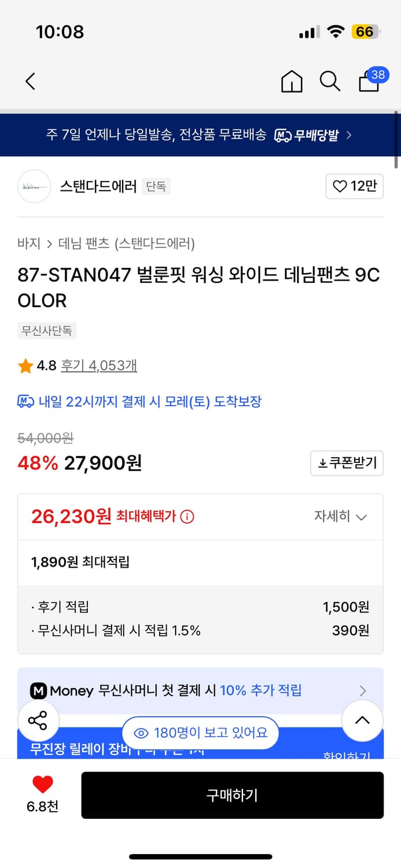
Task: Open the search icon
Action: (330, 82)
